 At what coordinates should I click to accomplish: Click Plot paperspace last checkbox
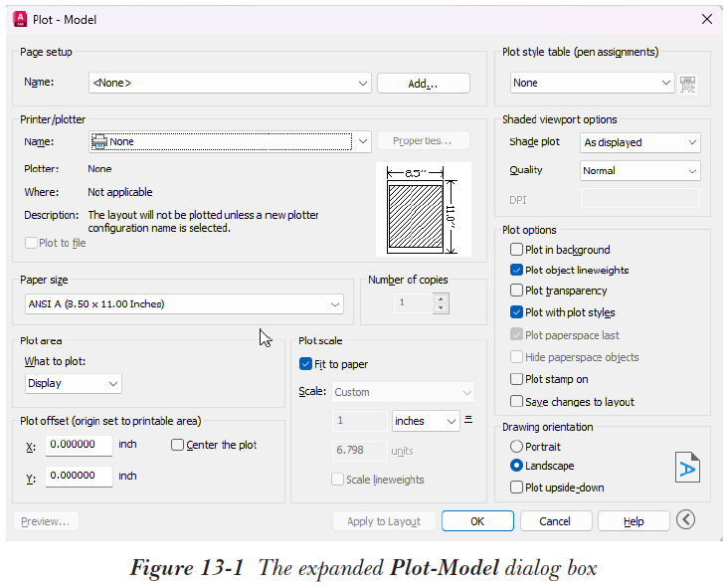(x=516, y=334)
